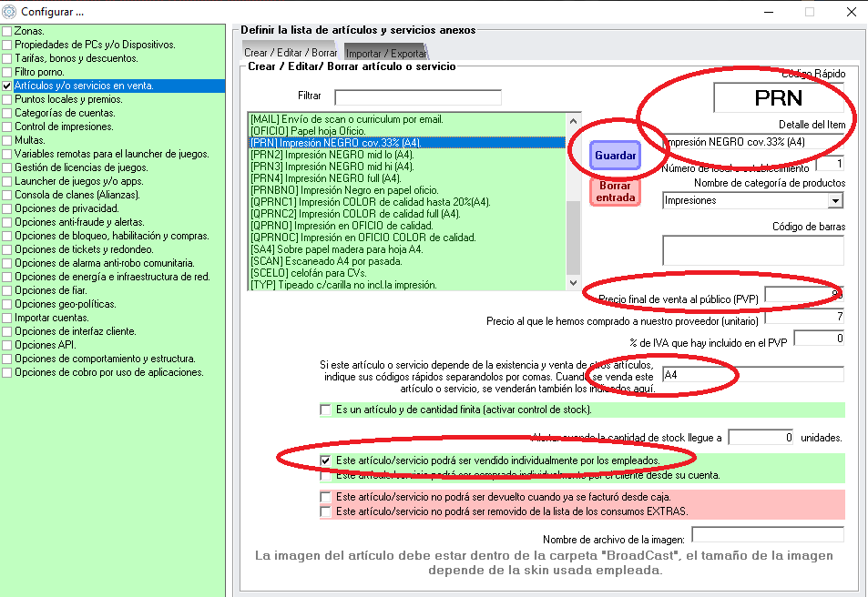Viewport: 868px width, 597px height.
Task: Open Opciones anti-fraude y alertas section
Action: 80,222
